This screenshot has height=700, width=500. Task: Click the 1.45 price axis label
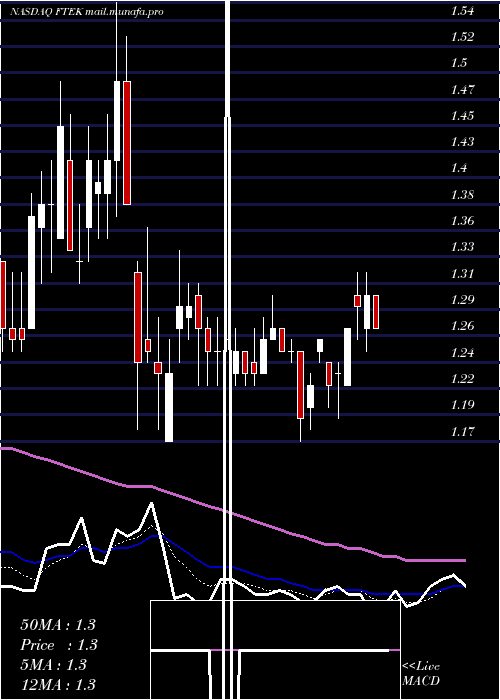[x=462, y=116]
